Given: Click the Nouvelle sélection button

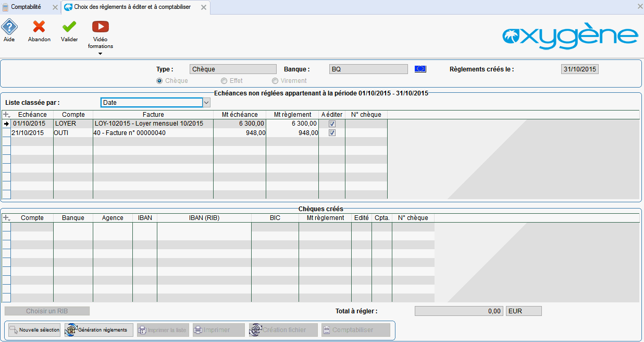Looking at the screenshot, I should pyautogui.click(x=34, y=330).
